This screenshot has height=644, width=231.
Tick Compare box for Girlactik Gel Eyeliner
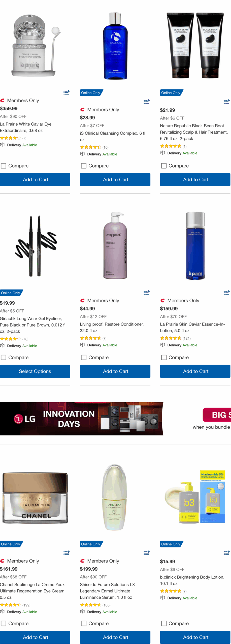[x=4, y=357]
